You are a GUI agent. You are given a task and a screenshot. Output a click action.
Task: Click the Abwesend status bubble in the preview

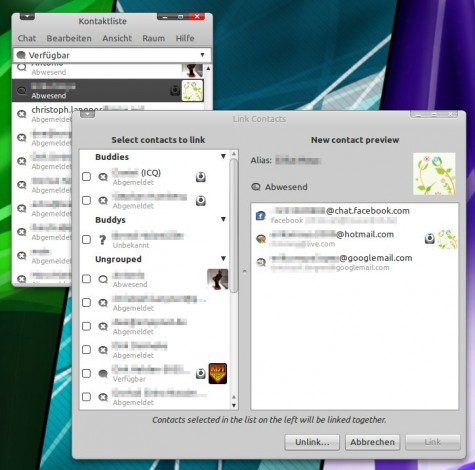pyautogui.click(x=256, y=187)
